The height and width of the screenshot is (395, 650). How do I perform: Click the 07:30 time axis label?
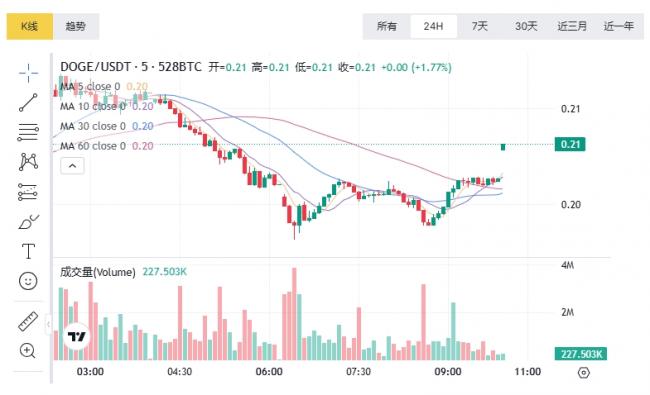click(359, 372)
